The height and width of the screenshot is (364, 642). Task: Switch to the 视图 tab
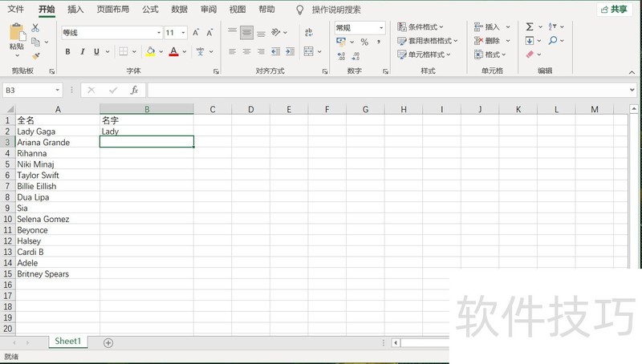click(x=238, y=10)
